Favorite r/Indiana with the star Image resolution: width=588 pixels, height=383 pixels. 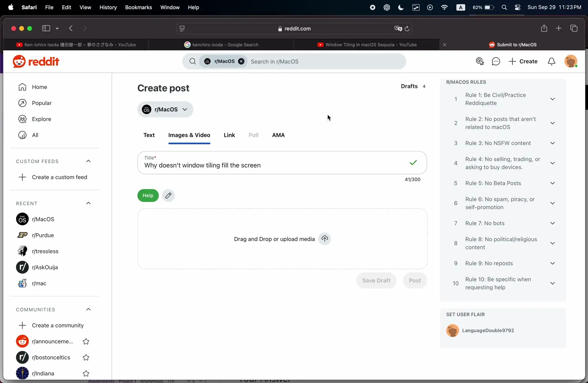click(86, 373)
